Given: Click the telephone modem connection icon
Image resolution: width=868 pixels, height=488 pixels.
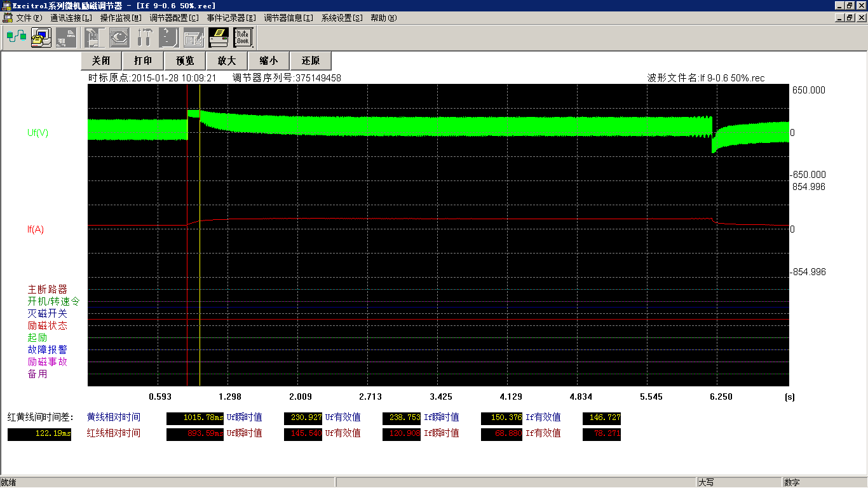Looking at the screenshot, I should coord(41,37).
